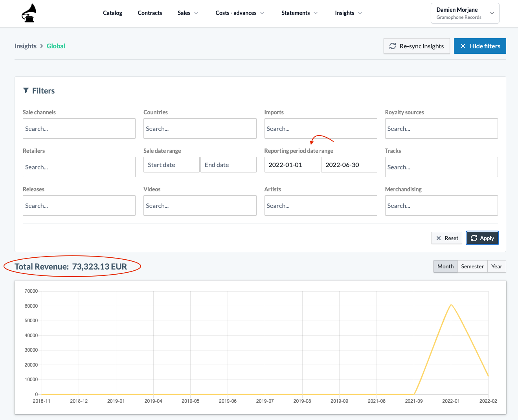The width and height of the screenshot is (518, 420).
Task: Click the Hide filters button
Action: [x=480, y=46]
